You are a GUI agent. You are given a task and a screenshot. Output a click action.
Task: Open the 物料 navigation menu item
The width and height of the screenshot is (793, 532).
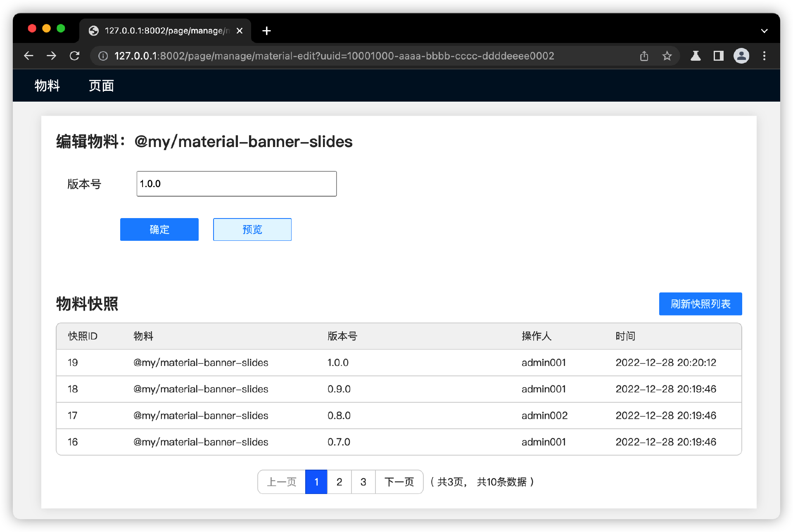[x=47, y=85]
